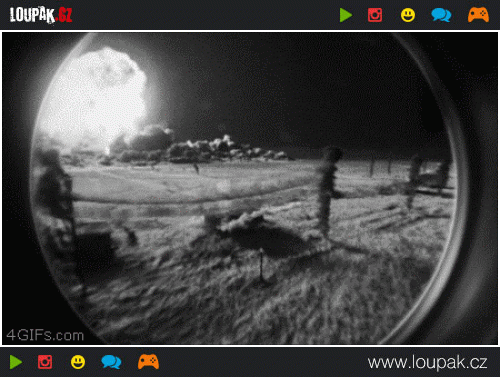Image resolution: width=500 pixels, height=377 pixels.
Task: Select the yellow smiley icon in the footer
Action: [78, 362]
